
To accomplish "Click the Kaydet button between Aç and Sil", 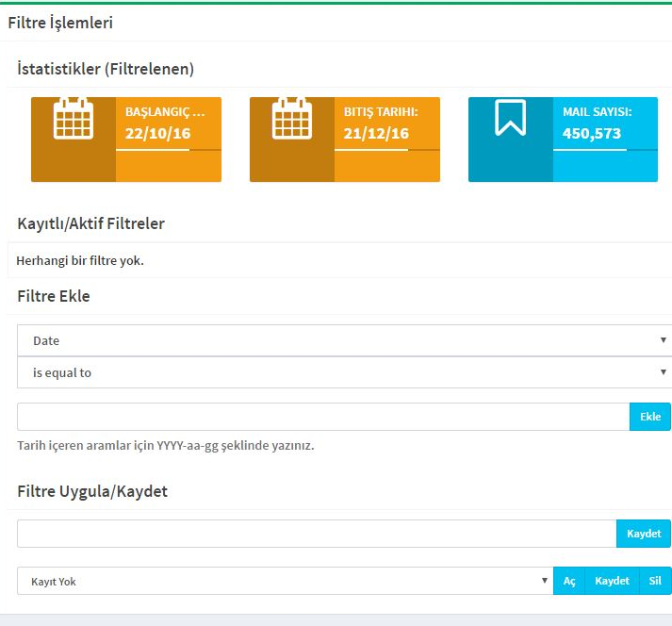I will (x=612, y=581).
